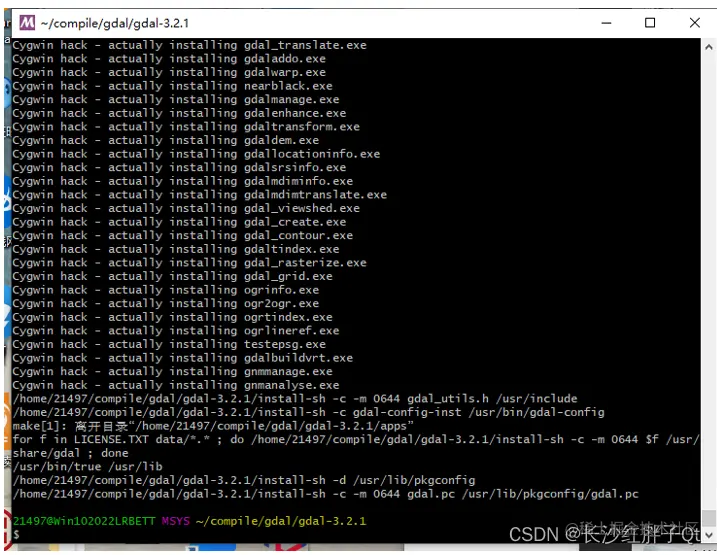
Task: Click the $ shell prompt input line
Action: 16,534
